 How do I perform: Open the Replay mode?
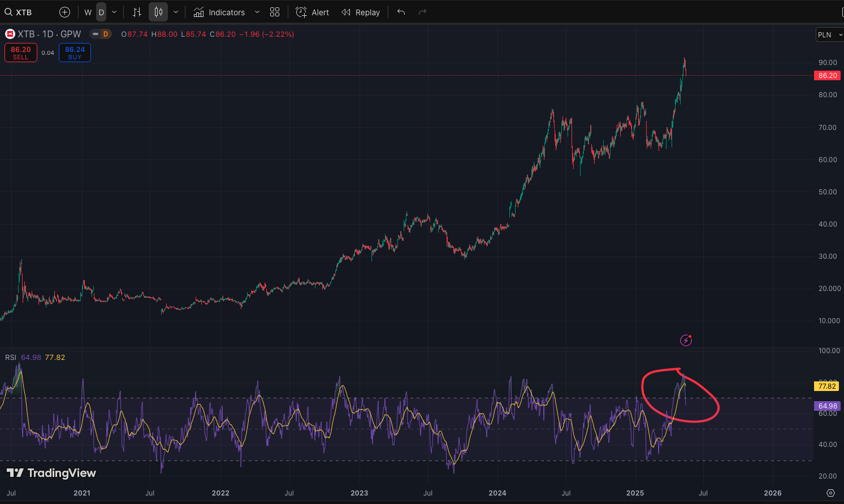pyautogui.click(x=361, y=12)
